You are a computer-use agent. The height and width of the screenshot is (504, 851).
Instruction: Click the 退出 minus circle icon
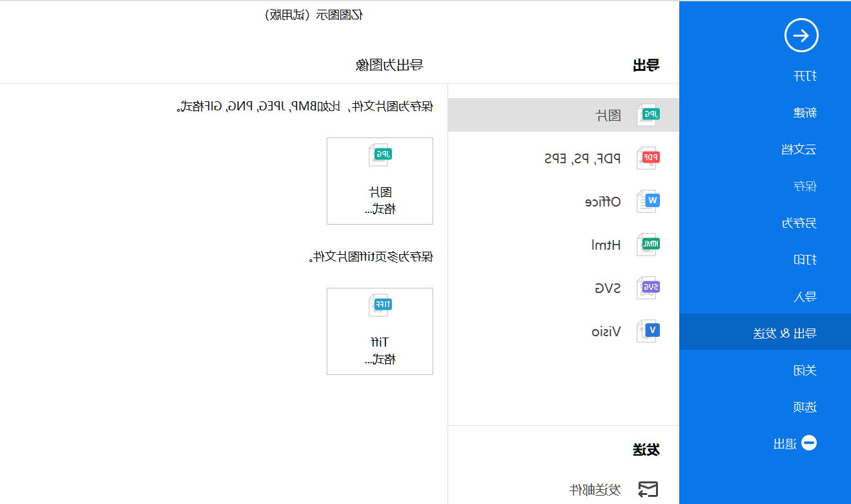[809, 443]
